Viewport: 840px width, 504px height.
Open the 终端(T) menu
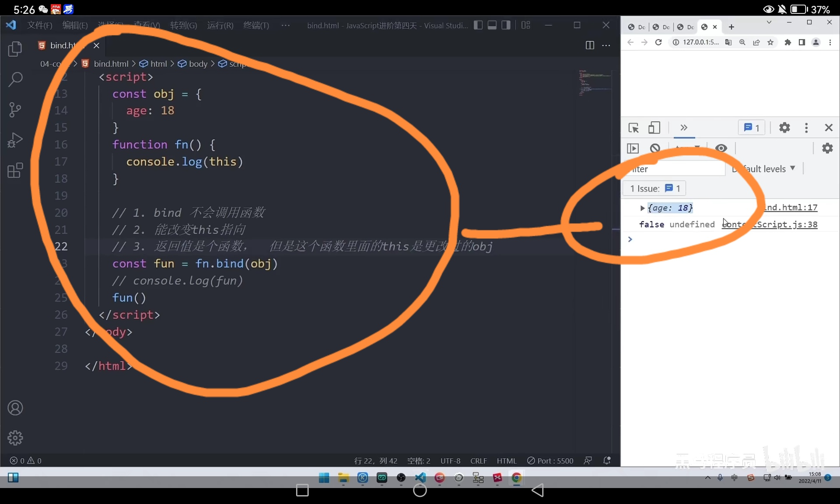[256, 26]
